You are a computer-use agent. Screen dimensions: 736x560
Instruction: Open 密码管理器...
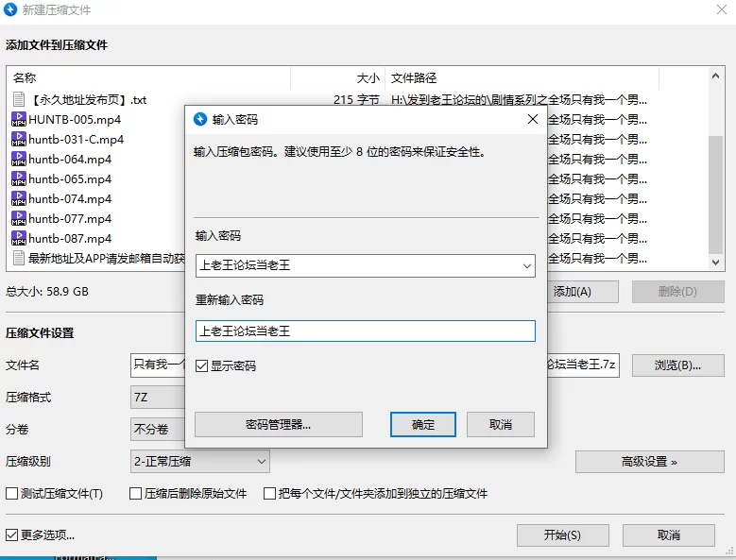tap(279, 424)
